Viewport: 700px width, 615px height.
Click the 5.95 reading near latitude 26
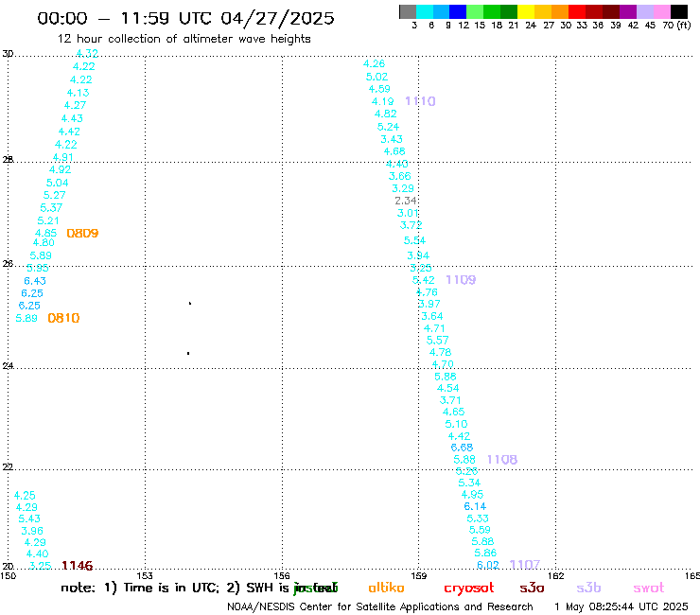[38, 269]
